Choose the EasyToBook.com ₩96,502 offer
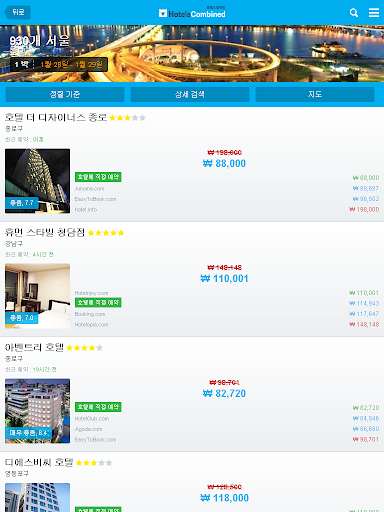Viewport: 384px width, 512px height. pos(227,199)
